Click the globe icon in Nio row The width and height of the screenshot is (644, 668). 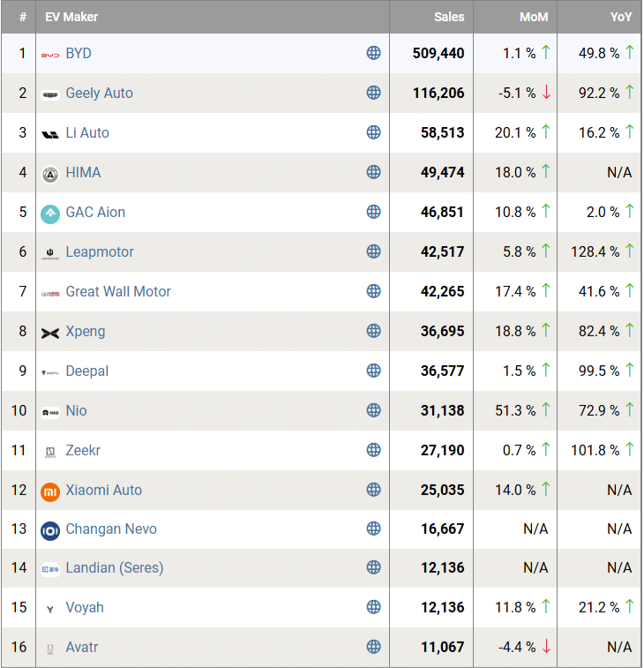374,410
